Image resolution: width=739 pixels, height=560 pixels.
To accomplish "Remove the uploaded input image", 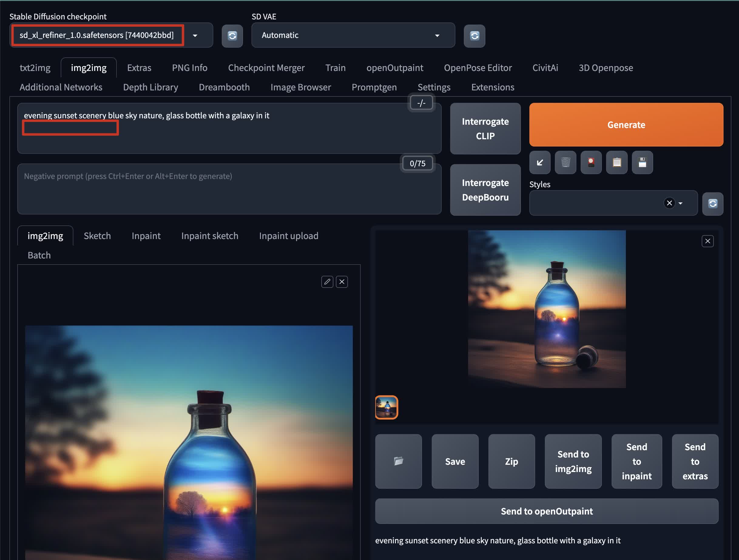I will click(342, 282).
